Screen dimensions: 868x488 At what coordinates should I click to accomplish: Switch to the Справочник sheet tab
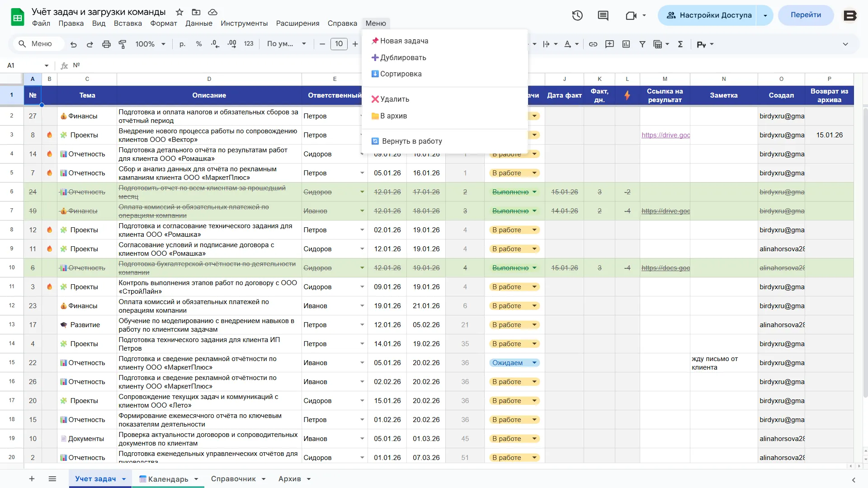tap(233, 479)
